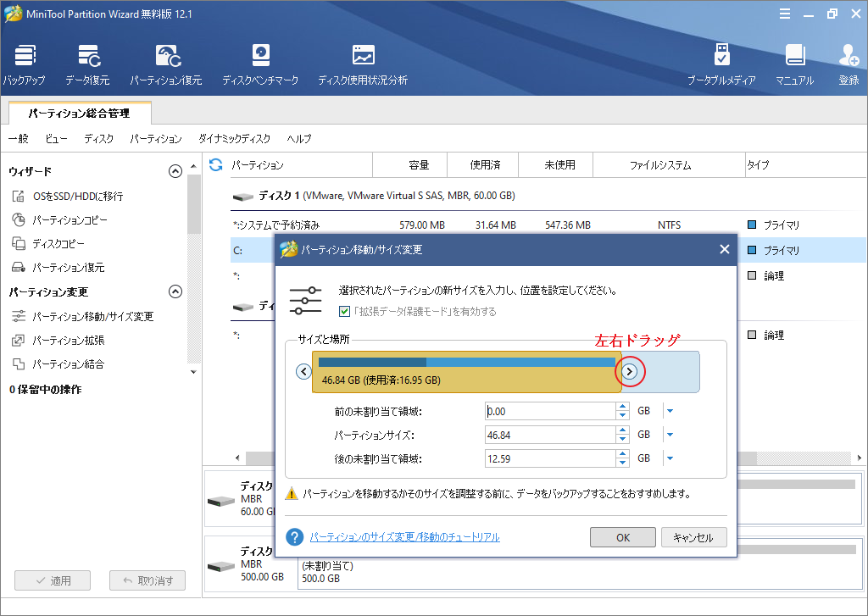The height and width of the screenshot is (616, 868).
Task: Select パーティション復元 in sidebar
Action: pyautogui.click(x=58, y=267)
